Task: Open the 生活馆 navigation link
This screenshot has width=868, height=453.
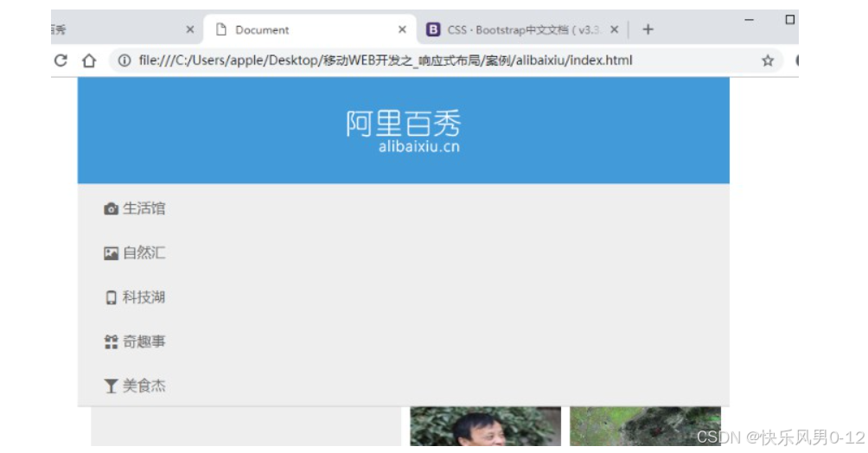Action: point(135,208)
